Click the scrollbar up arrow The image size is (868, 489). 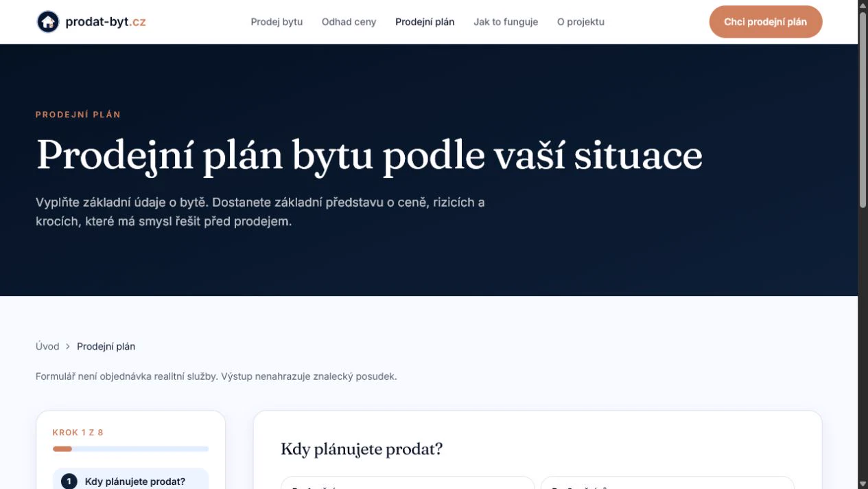click(x=863, y=5)
